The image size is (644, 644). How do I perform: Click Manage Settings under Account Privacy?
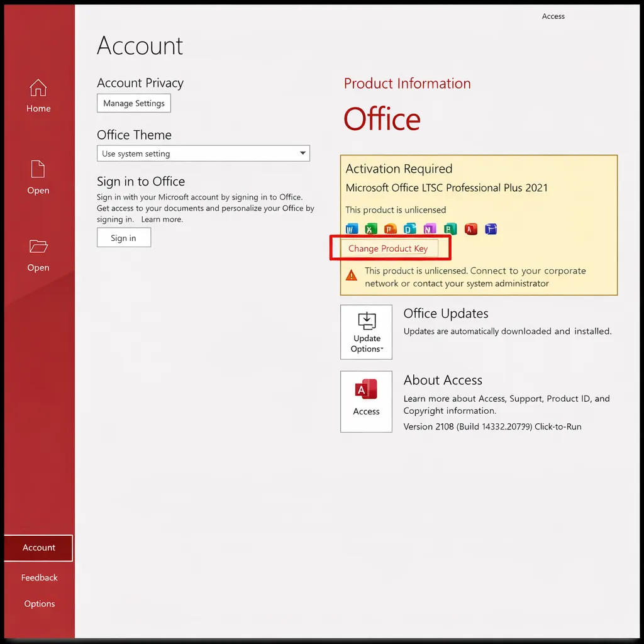pyautogui.click(x=133, y=103)
